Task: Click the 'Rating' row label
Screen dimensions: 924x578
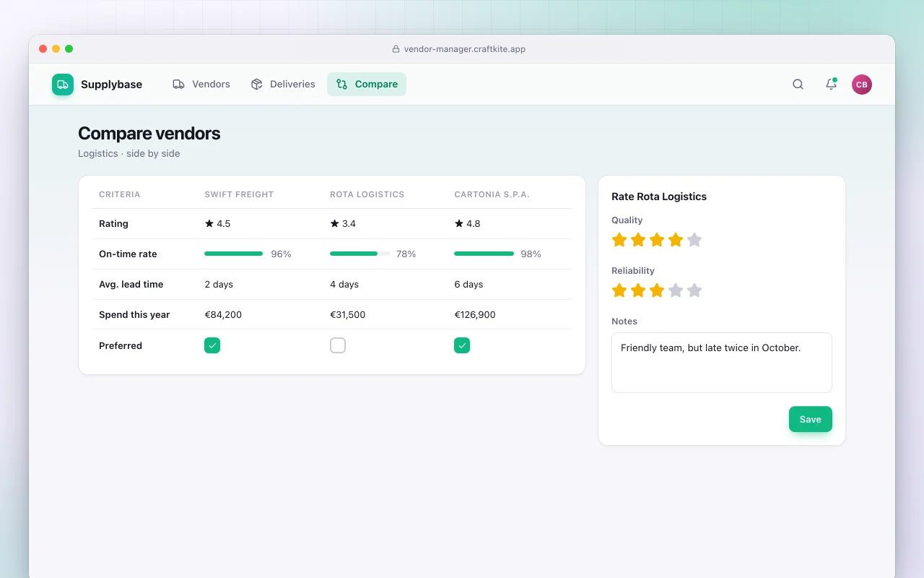Action: click(x=113, y=224)
